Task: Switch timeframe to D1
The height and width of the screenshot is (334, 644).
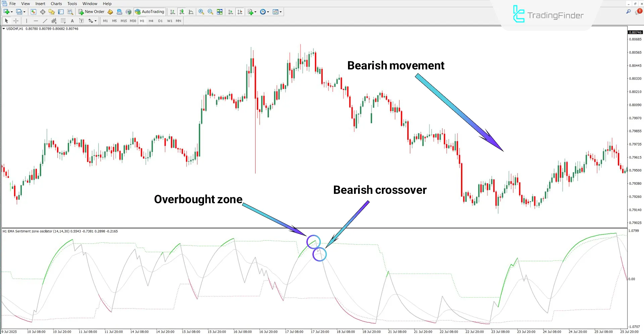Action: click(x=160, y=20)
